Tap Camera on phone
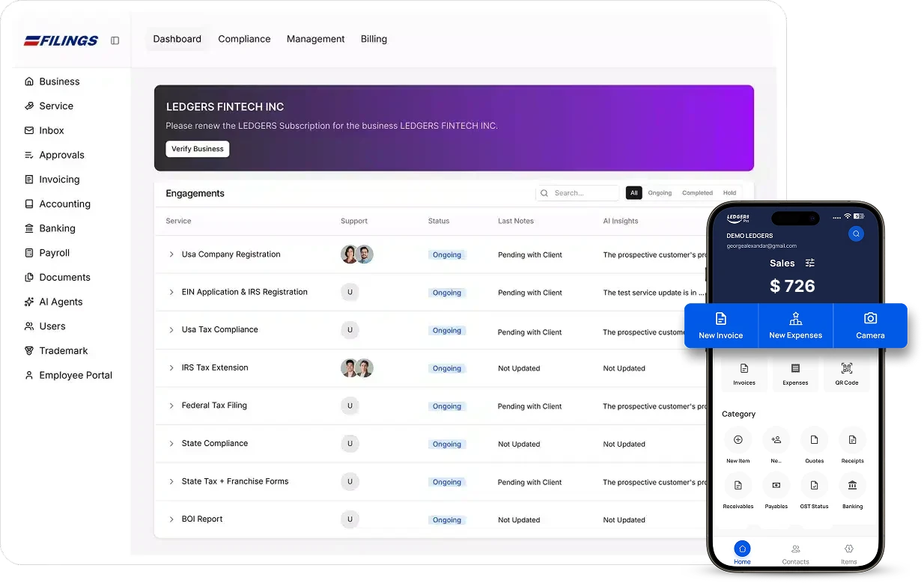This screenshot has width=924, height=586. coord(870,326)
